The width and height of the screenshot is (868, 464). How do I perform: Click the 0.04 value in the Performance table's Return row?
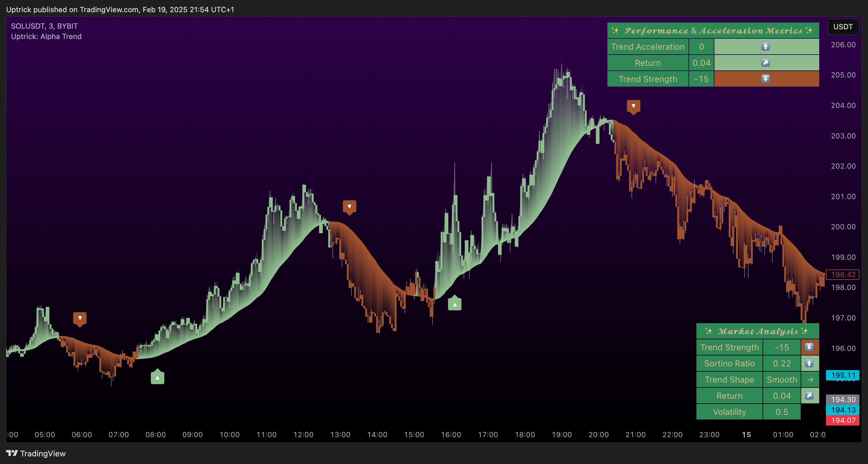pos(701,63)
